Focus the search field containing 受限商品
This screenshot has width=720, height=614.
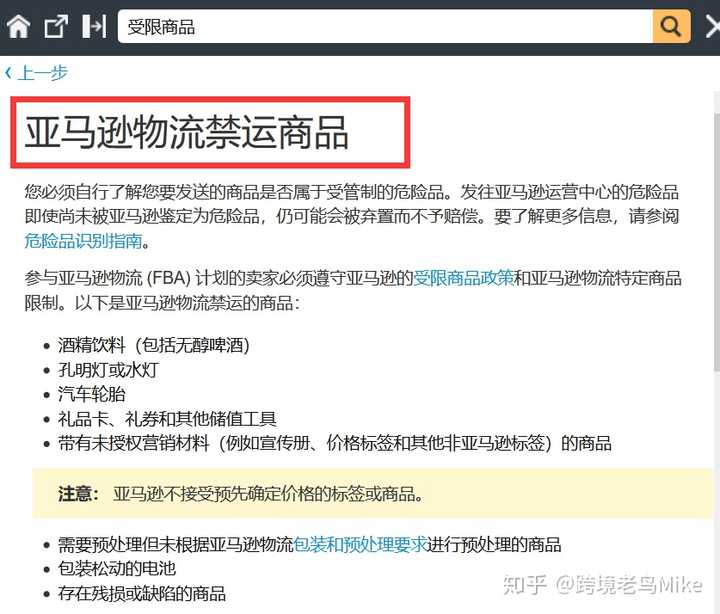click(385, 27)
